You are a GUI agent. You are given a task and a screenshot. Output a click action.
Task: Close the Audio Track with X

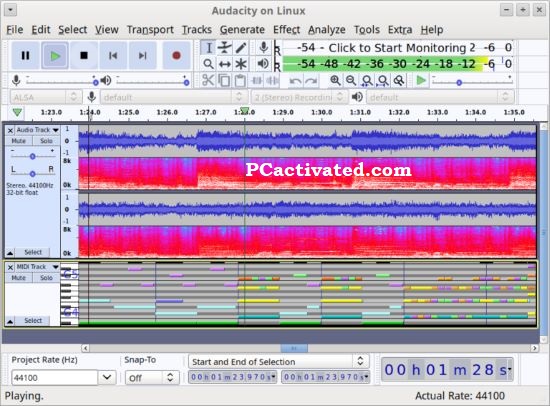click(10, 131)
